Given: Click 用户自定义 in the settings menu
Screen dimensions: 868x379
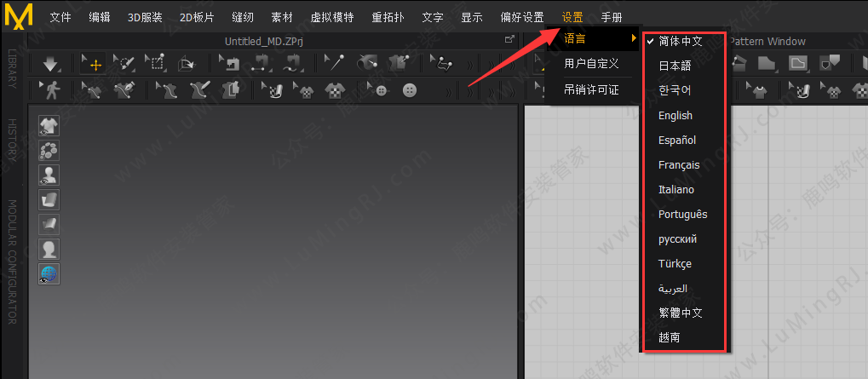Looking at the screenshot, I should point(591,64).
